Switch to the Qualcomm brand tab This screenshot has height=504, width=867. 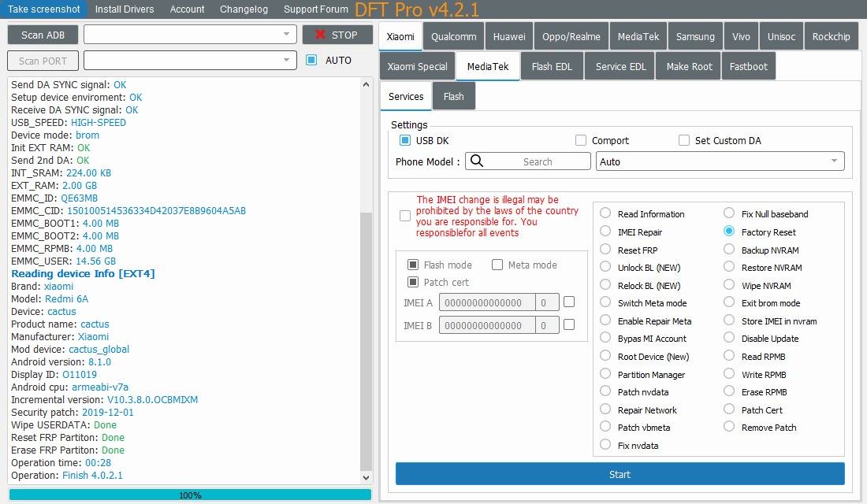(x=453, y=36)
